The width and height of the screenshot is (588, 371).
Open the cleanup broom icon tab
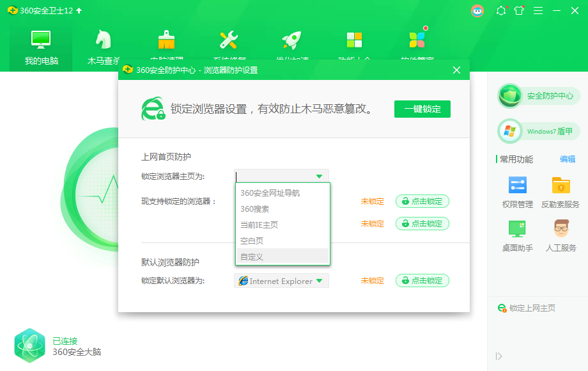[166, 40]
